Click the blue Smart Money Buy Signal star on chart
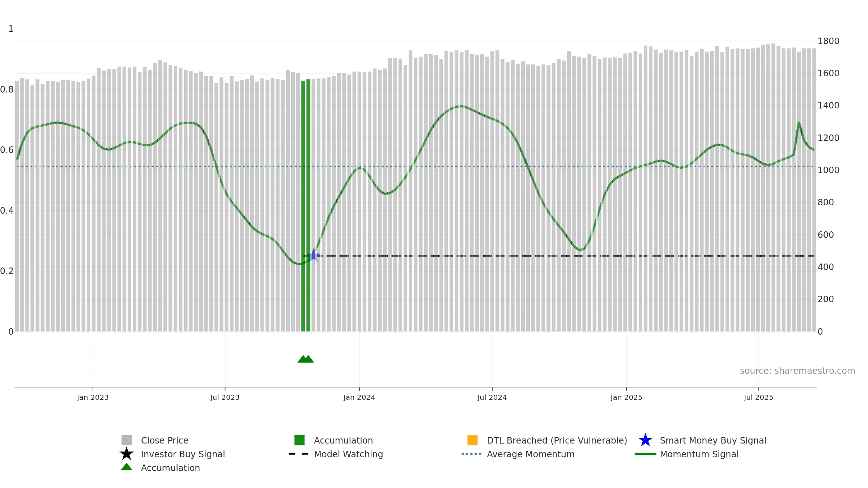Viewport: 868px width, 488px height. point(314,256)
